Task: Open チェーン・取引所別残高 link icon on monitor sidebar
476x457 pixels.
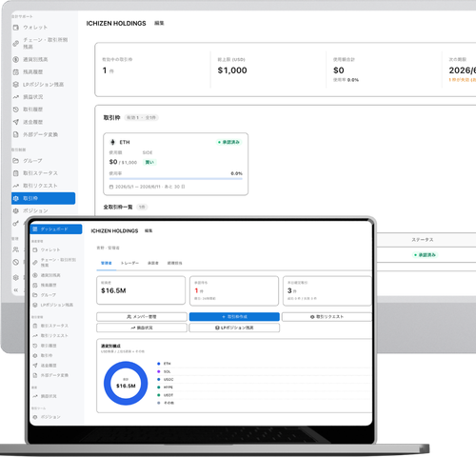Action: tap(16, 43)
